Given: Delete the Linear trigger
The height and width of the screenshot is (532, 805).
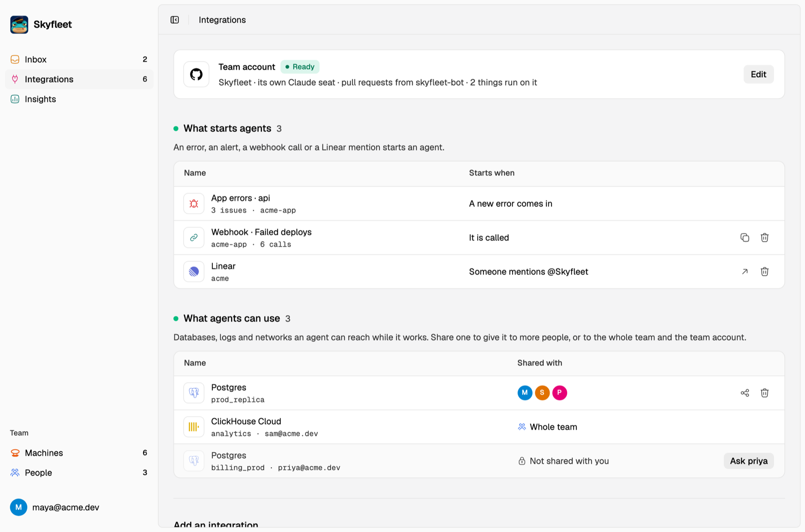Looking at the screenshot, I should pyautogui.click(x=765, y=271).
